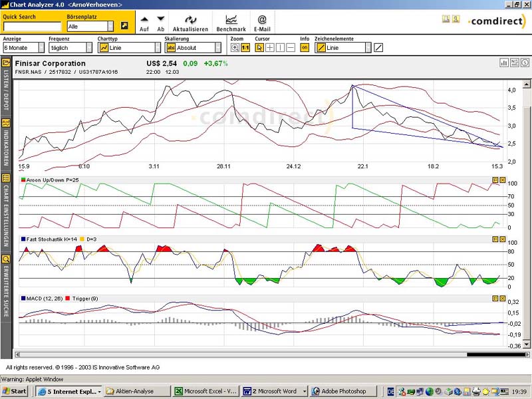The width and height of the screenshot is (532, 399).
Task: Select the horizontal line cursor mode
Action: click(x=290, y=48)
